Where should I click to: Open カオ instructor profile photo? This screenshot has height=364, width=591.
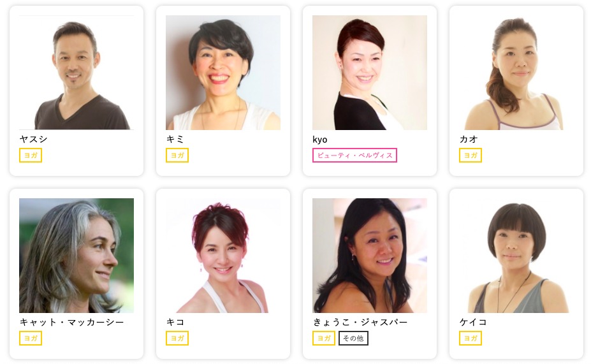(516, 73)
